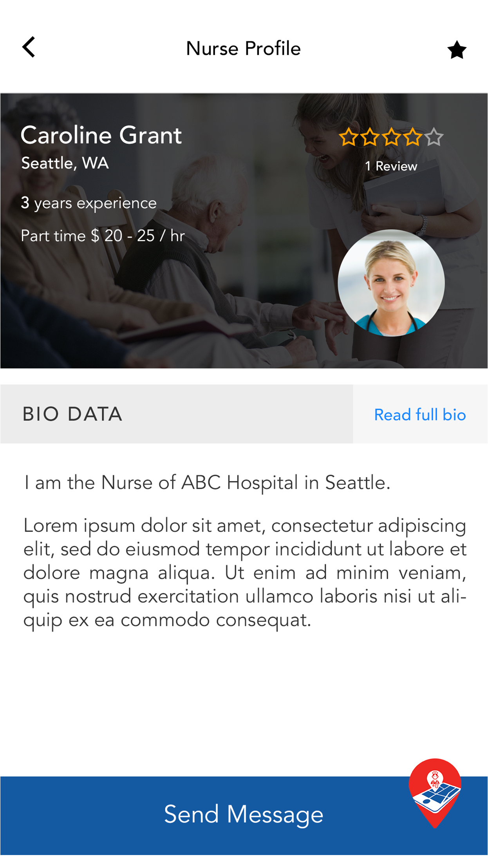Click the Part time $ 20 - 25 / hr rate
The height and width of the screenshot is (868, 488).
click(x=103, y=236)
